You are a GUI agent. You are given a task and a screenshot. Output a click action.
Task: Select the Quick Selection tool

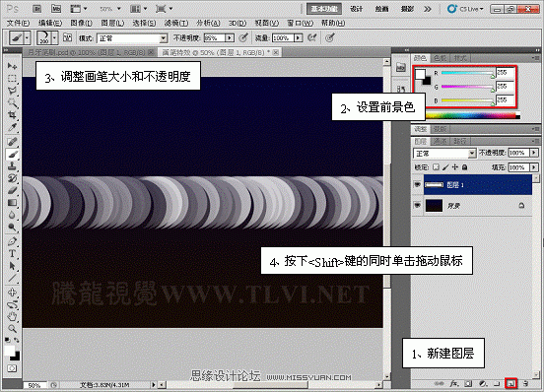pos(12,103)
